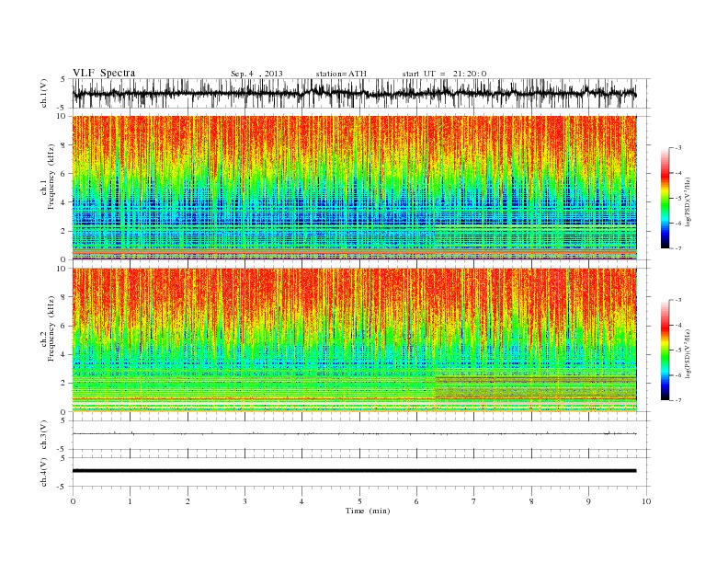728x563 pixels.
Task: Click time axis tick label "0"
Action: (x=73, y=501)
